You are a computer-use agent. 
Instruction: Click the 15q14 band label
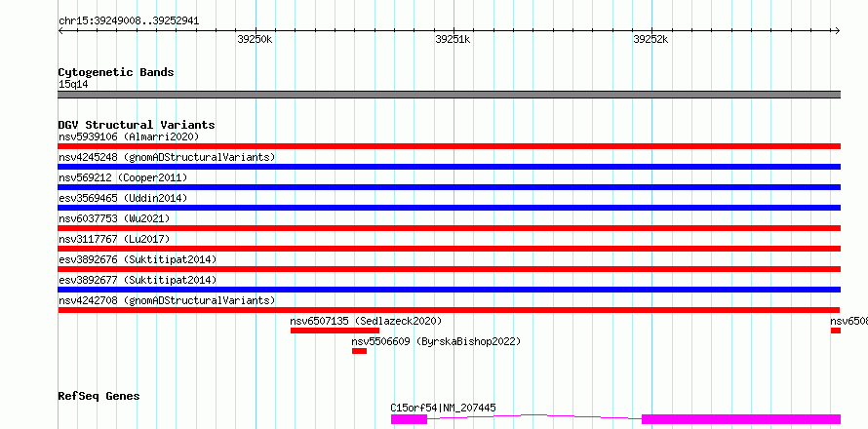[x=73, y=85]
